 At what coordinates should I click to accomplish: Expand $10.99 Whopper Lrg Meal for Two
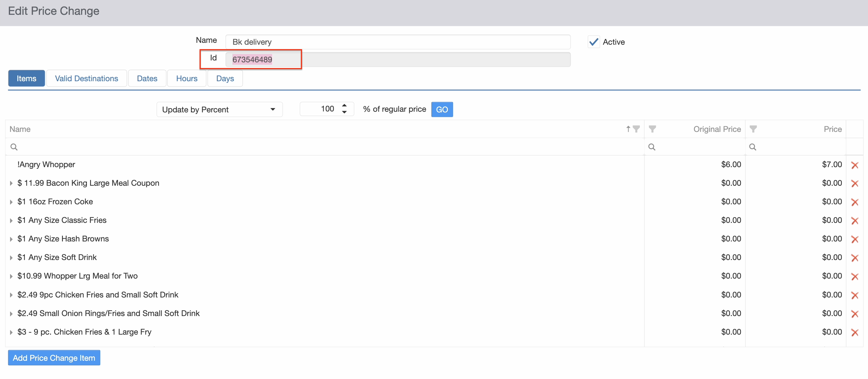11,276
